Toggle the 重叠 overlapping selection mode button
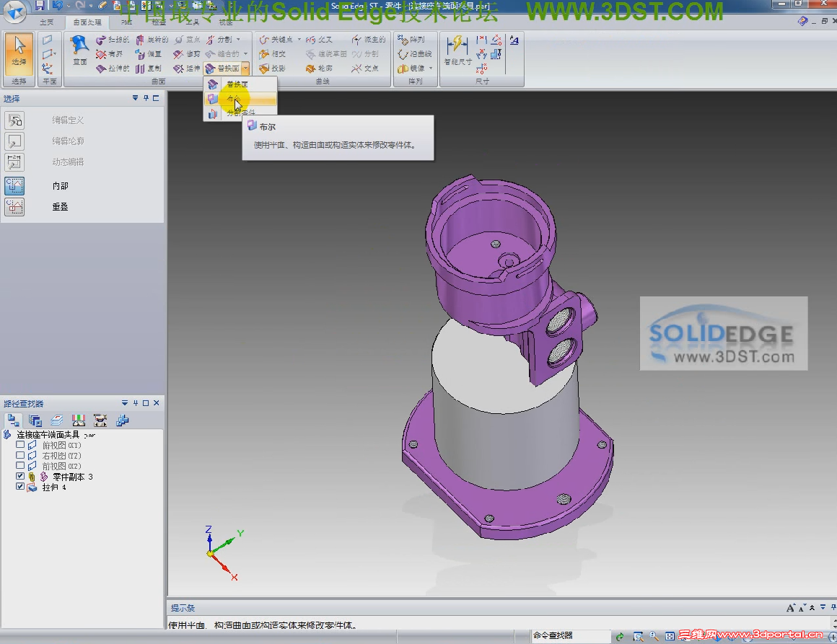837x644 pixels. [x=14, y=206]
